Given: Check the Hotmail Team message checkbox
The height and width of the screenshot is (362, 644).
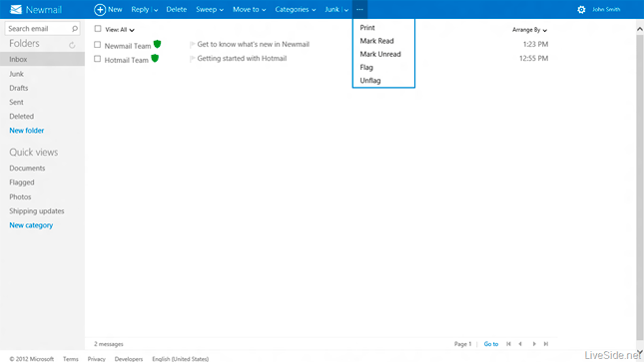Looking at the screenshot, I should pos(97,59).
